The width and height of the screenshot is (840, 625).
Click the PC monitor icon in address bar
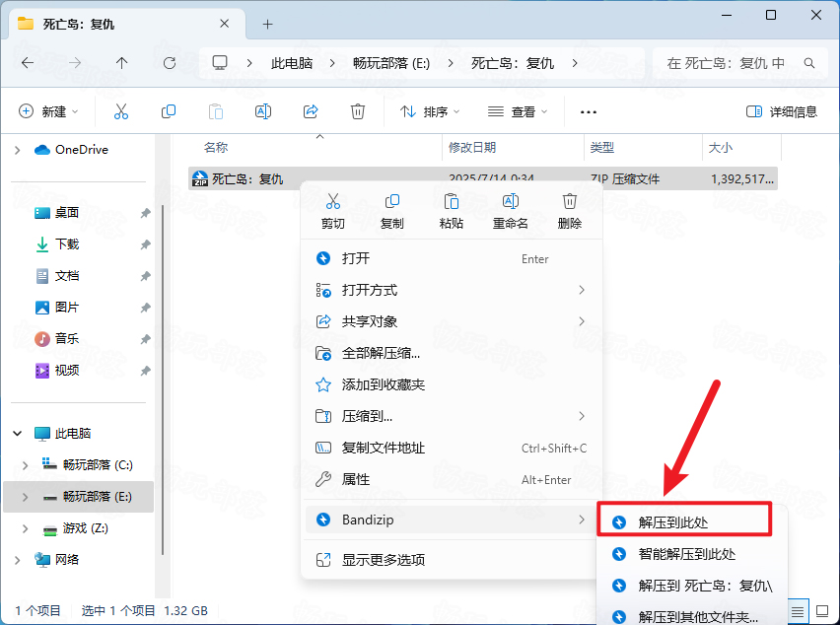[220, 63]
